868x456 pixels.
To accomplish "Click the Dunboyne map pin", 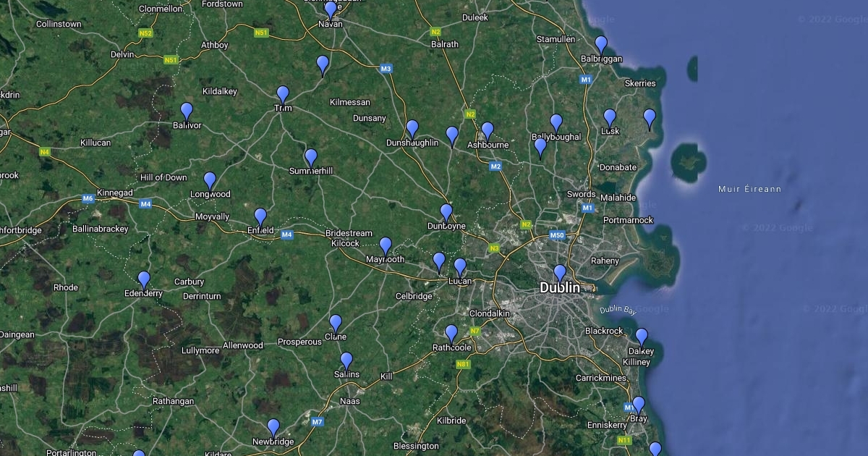I will click(446, 214).
